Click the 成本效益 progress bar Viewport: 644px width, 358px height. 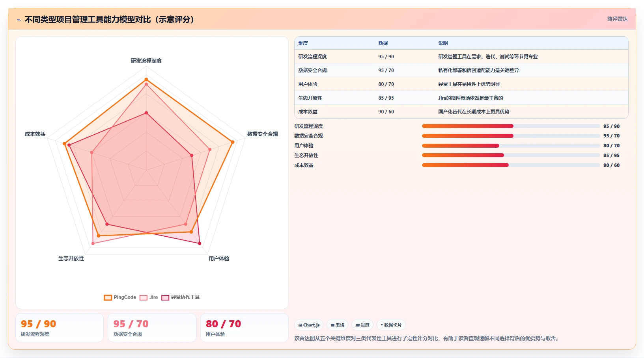click(x=511, y=165)
